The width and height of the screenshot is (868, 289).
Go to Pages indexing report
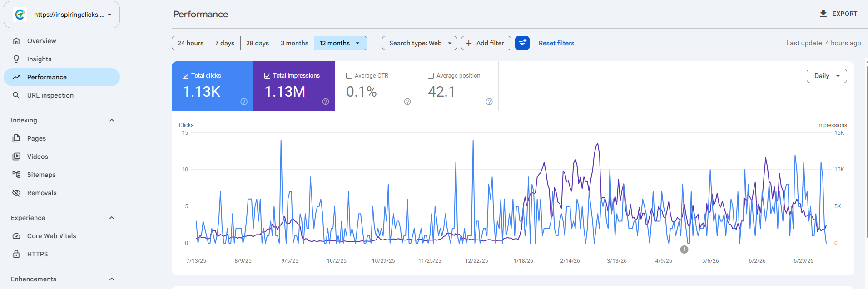point(62,138)
